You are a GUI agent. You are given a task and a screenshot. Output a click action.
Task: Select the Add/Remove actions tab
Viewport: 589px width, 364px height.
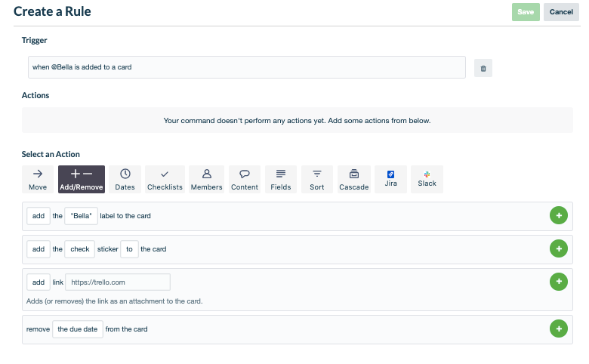[x=82, y=180]
